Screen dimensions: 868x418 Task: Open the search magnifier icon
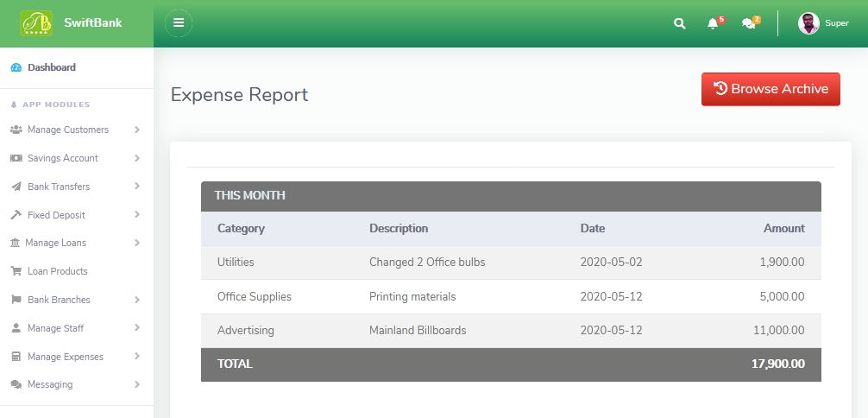pos(680,23)
